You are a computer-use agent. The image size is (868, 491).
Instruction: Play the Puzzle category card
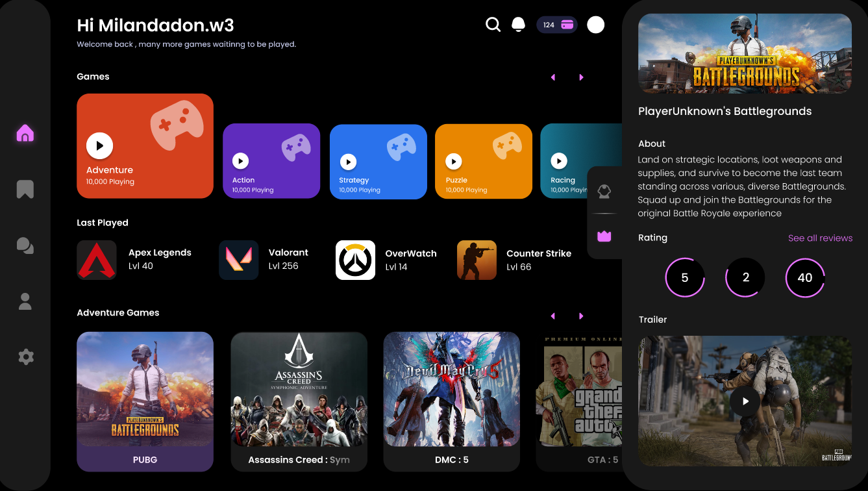coord(453,161)
